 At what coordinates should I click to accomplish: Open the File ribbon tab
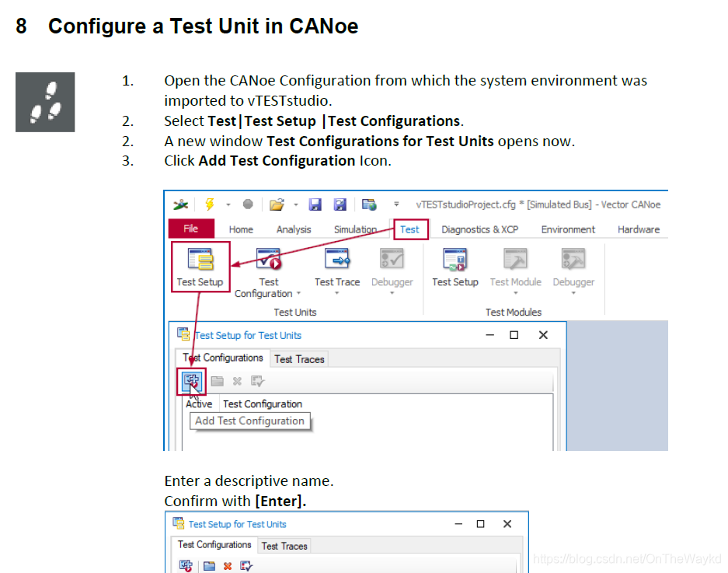pyautogui.click(x=191, y=229)
